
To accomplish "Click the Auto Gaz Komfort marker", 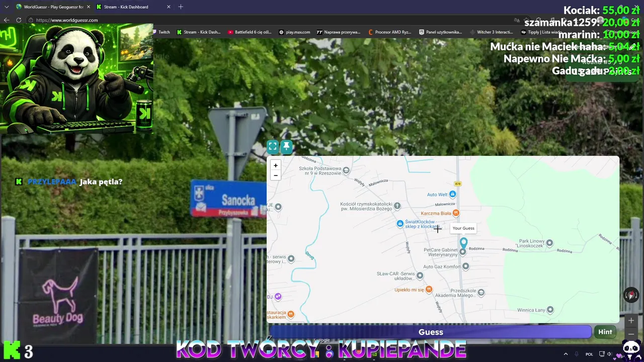I will [x=465, y=266].
